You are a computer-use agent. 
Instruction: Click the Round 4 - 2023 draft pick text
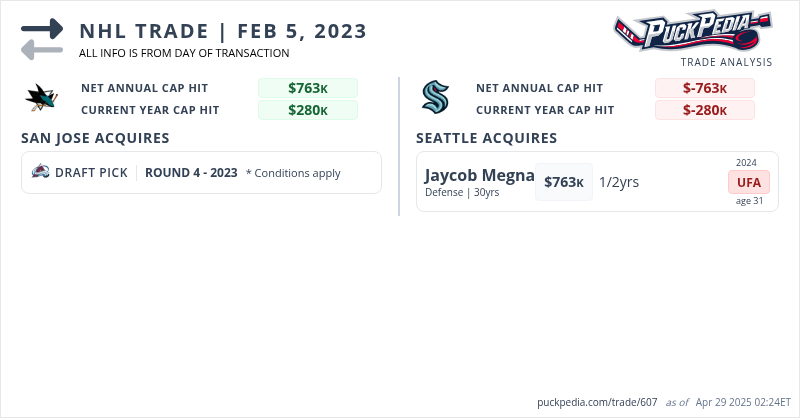point(191,172)
